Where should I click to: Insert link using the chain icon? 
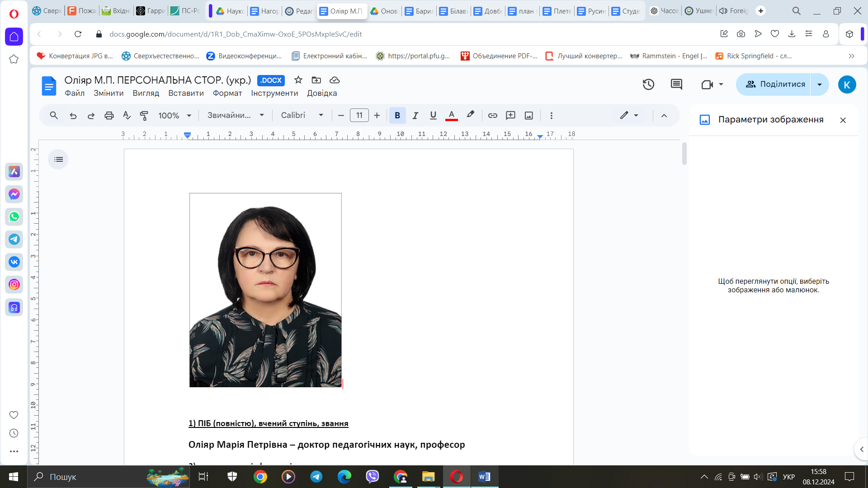493,116
